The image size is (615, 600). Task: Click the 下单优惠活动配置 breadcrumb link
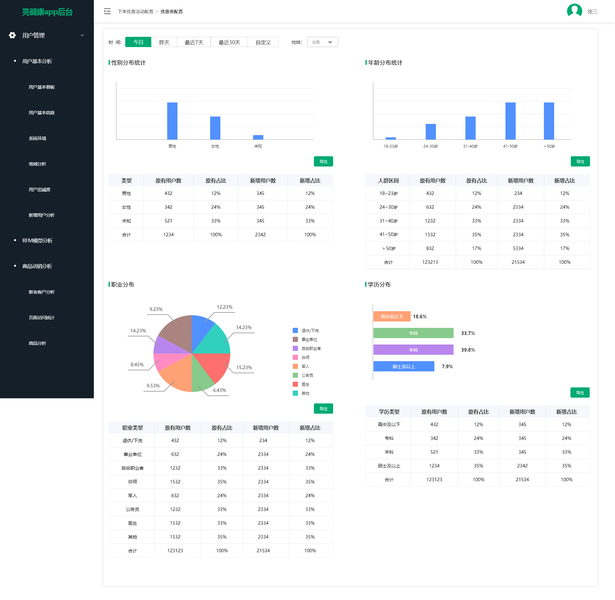[x=135, y=11]
